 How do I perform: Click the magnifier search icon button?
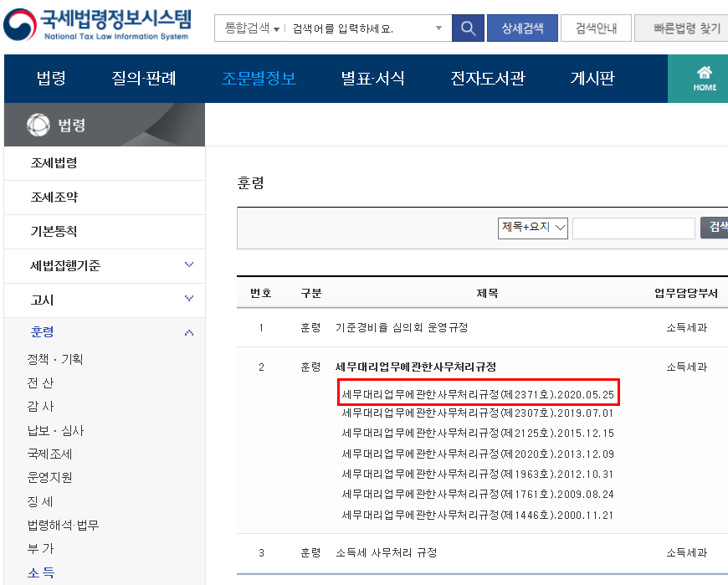click(468, 28)
